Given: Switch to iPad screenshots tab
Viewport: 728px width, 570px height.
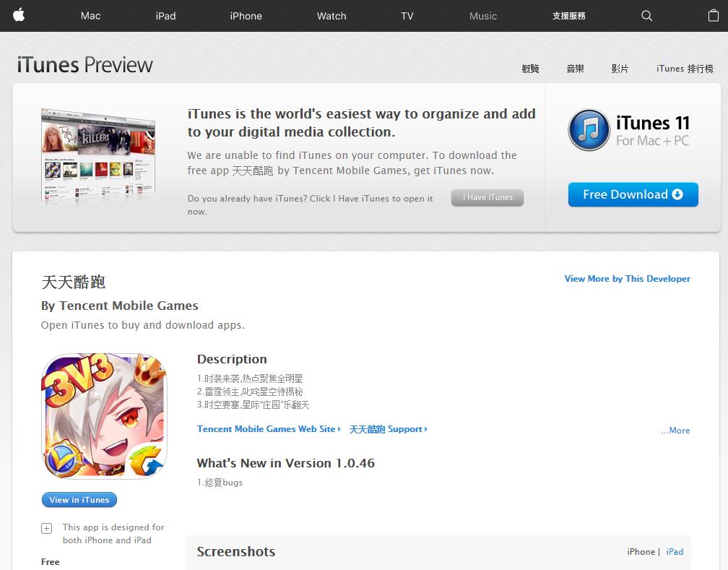Looking at the screenshot, I should coord(675,552).
